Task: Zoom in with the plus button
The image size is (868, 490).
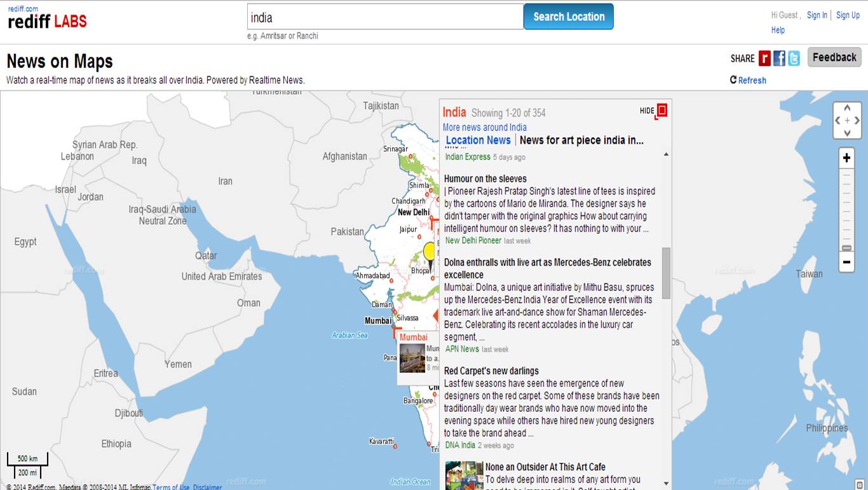Action: pyautogui.click(x=846, y=158)
